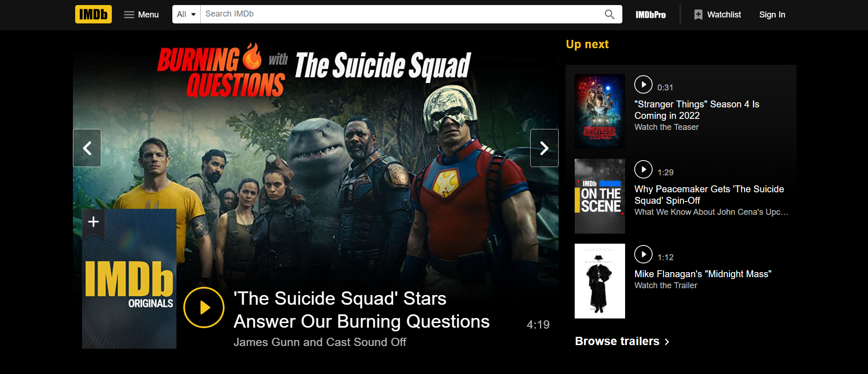The height and width of the screenshot is (374, 868).
Task: Go to previous featured video slide
Action: point(87,148)
